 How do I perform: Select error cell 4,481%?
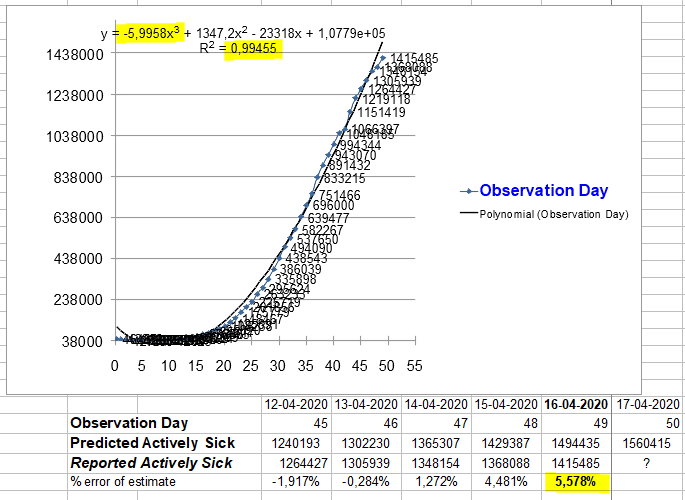tap(506, 482)
